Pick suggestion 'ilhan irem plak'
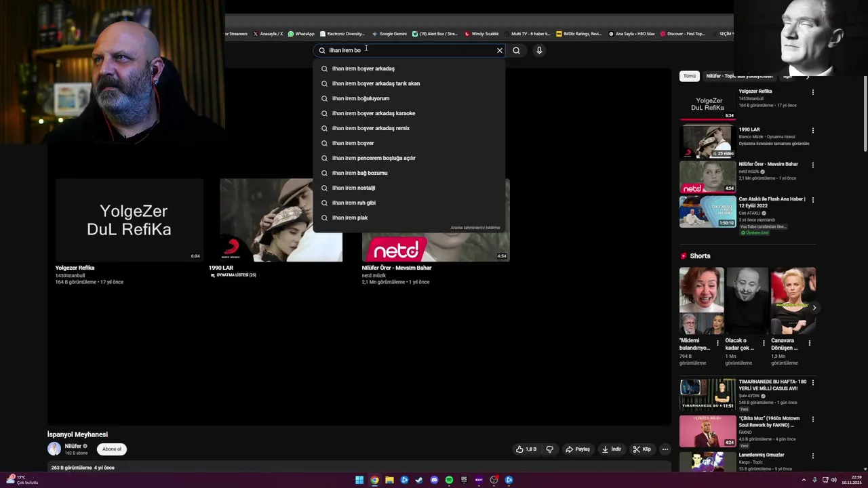This screenshot has width=868, height=488. coord(410,218)
